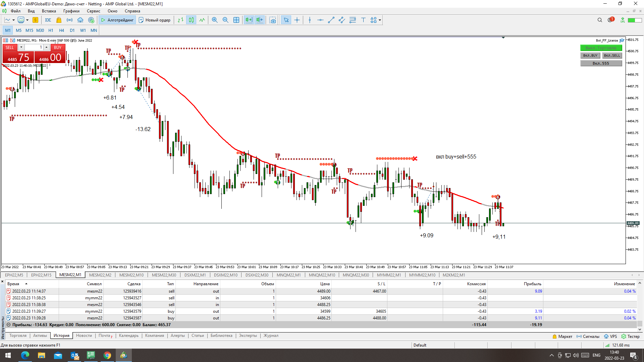Select the text label tool

(x=363, y=20)
